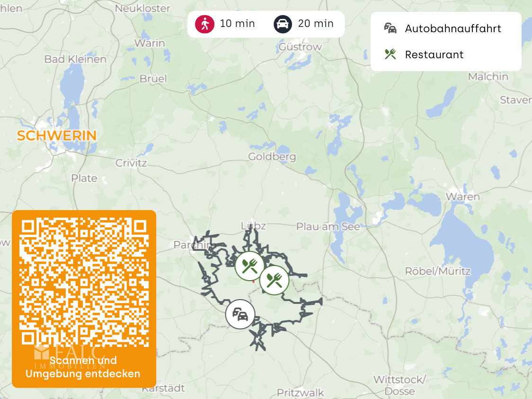
Task: Click the SCHWERIN city label
Action: click(57, 136)
